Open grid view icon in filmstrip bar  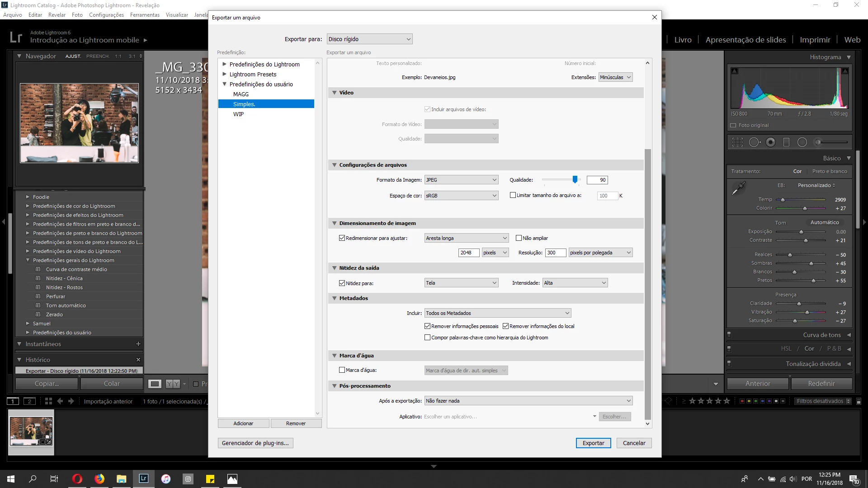(x=48, y=401)
